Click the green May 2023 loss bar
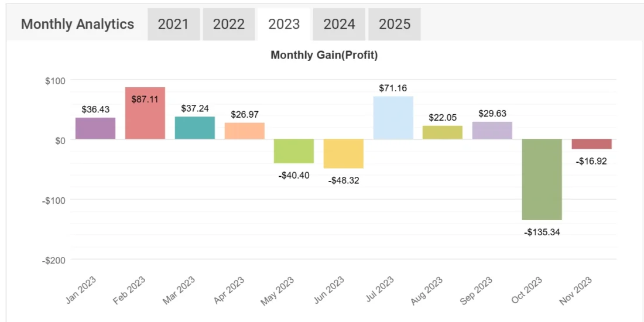Viewport: 644px width, 322px height. (294, 151)
